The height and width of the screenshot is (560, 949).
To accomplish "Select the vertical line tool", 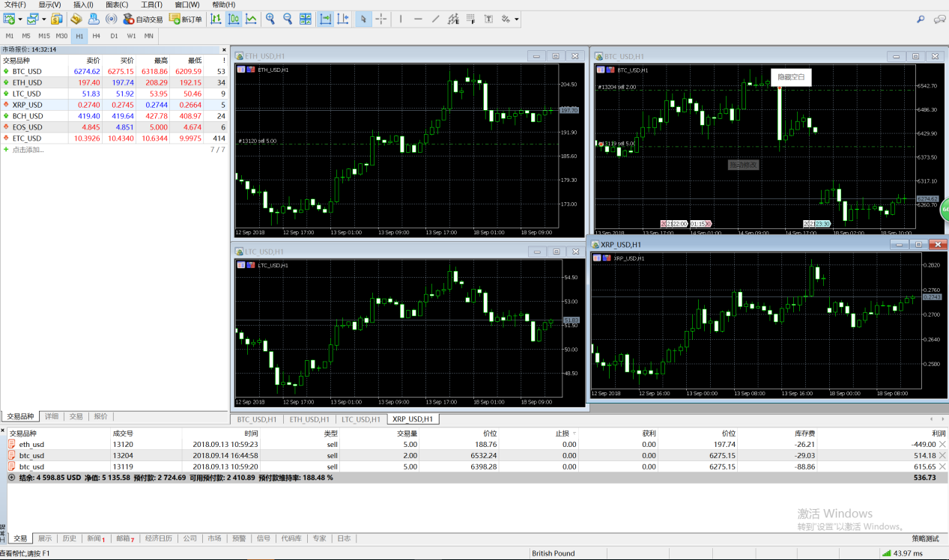I will pyautogui.click(x=401, y=19).
